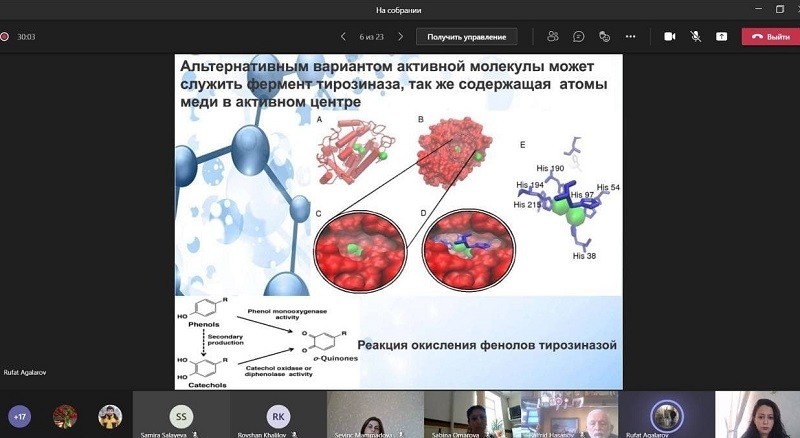Click the shared presentation slide

(399, 220)
